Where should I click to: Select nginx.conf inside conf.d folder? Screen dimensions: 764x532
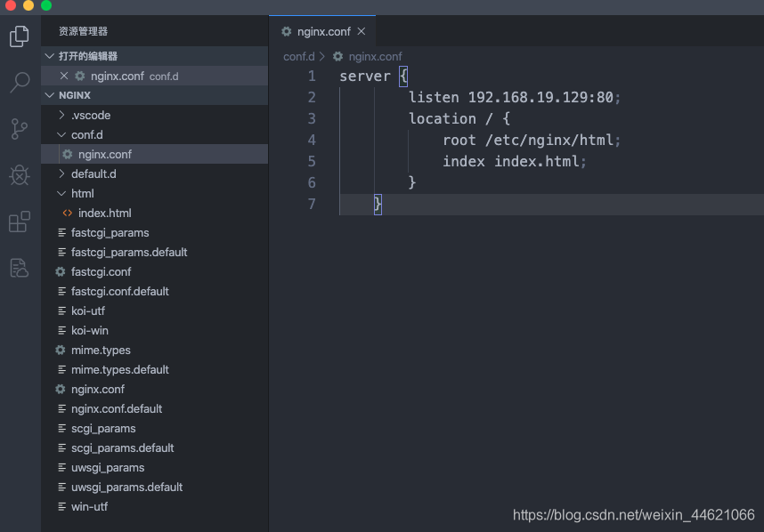[154, 154]
